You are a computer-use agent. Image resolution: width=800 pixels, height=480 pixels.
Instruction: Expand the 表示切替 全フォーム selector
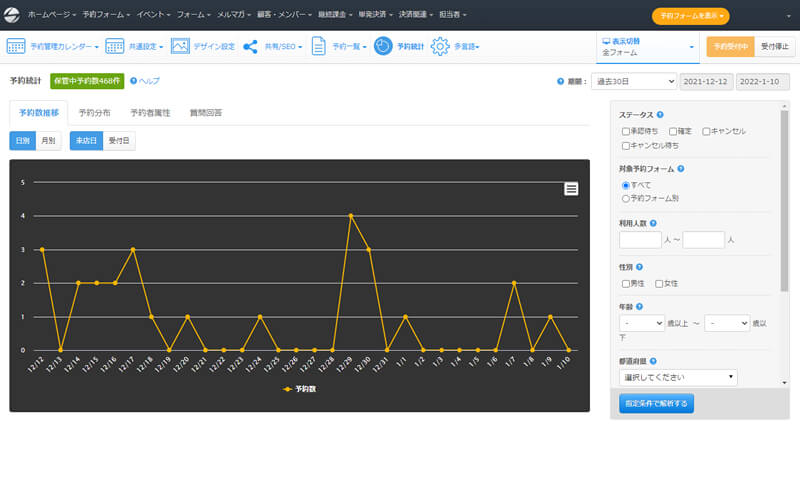(x=647, y=46)
